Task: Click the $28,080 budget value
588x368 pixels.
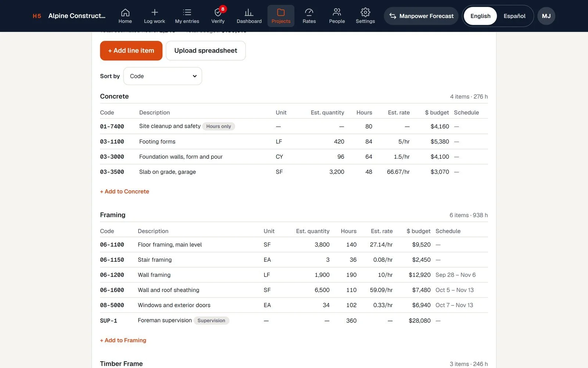Action: click(420, 321)
